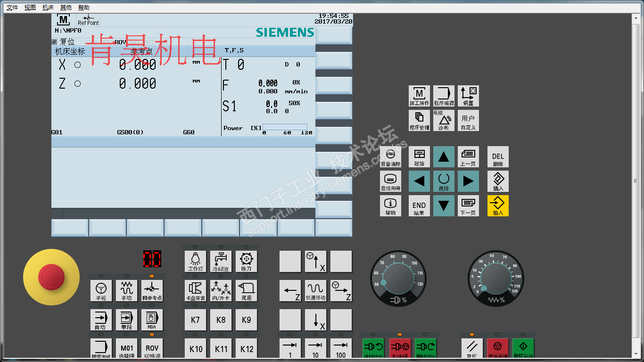Image resolution: width=644 pixels, height=362 pixels.
Task: Open the 其他 menu
Action: point(66,8)
